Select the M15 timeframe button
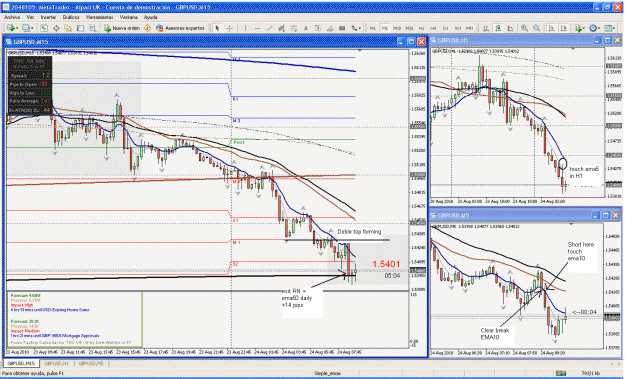 tap(397, 28)
